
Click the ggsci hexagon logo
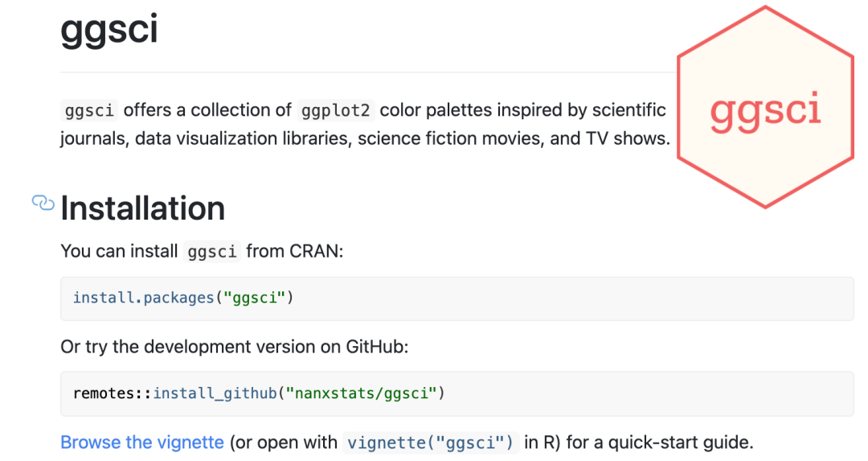(x=766, y=107)
